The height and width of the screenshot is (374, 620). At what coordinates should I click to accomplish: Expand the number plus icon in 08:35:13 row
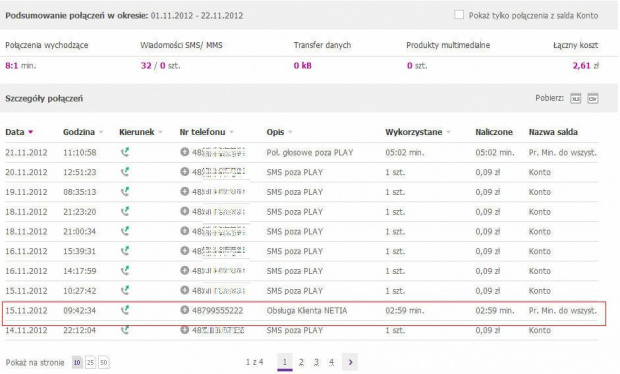click(x=184, y=191)
